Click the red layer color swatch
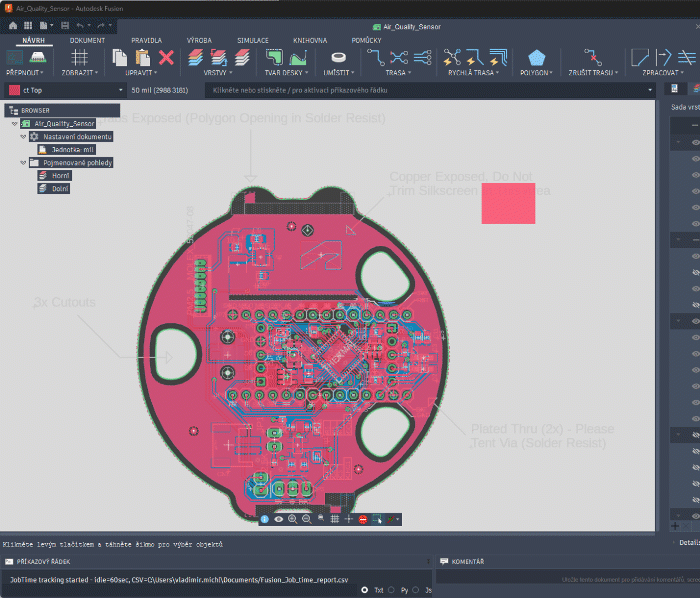700x598 pixels. pos(14,90)
